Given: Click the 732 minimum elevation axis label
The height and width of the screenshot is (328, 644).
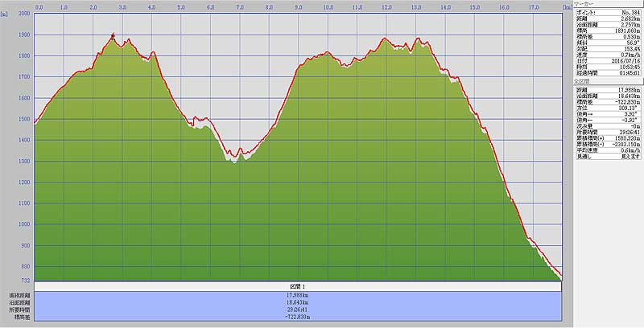Looking at the screenshot, I should [26, 281].
